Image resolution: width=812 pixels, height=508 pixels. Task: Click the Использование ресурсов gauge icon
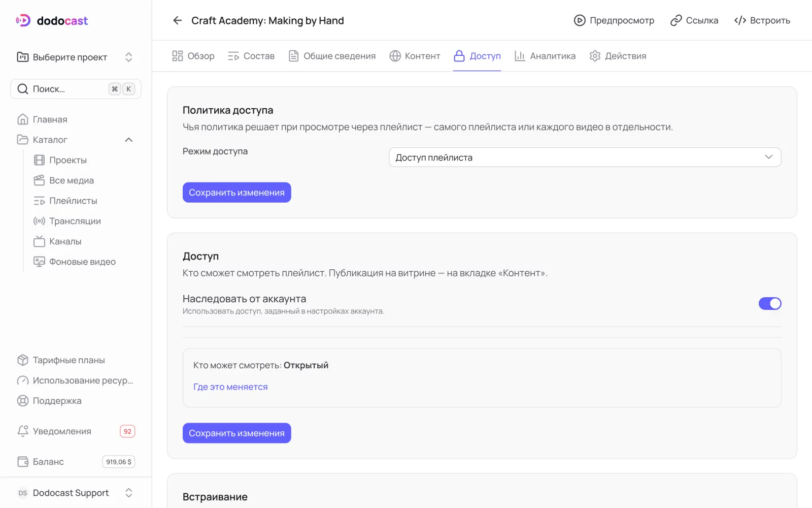point(23,380)
